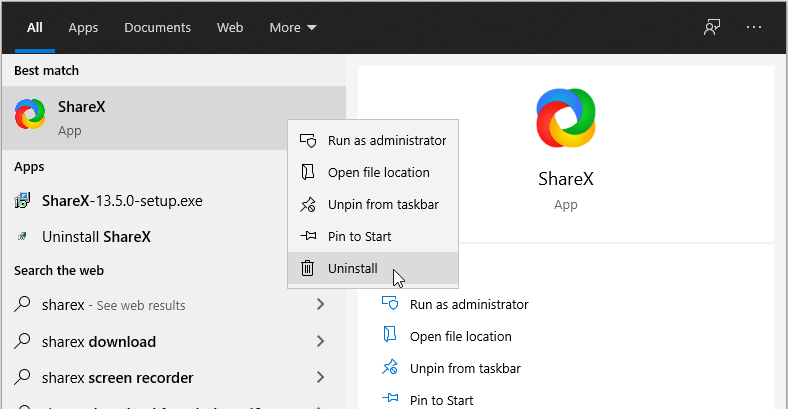Select Open file location in context menu

[x=378, y=172]
